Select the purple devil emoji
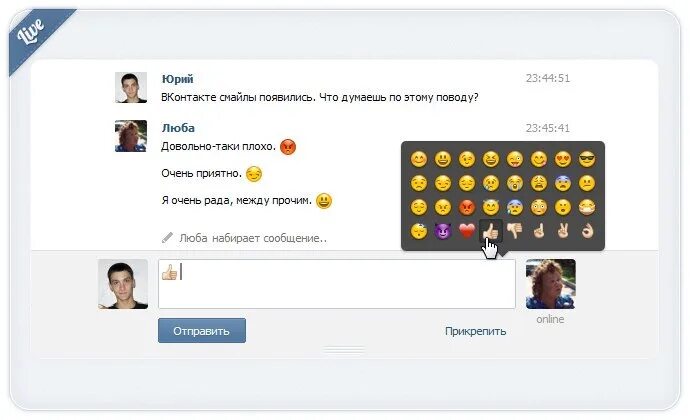690x420 pixels. coord(443,230)
